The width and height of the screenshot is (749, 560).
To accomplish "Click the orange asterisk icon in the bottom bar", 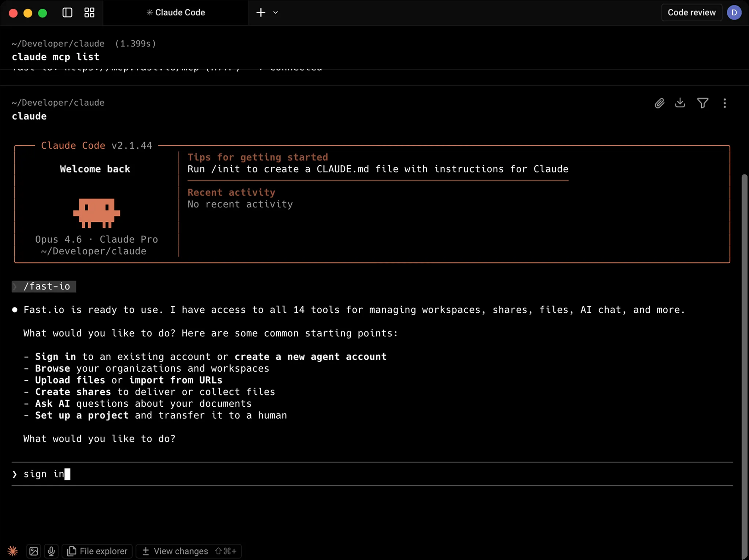I will (x=12, y=551).
